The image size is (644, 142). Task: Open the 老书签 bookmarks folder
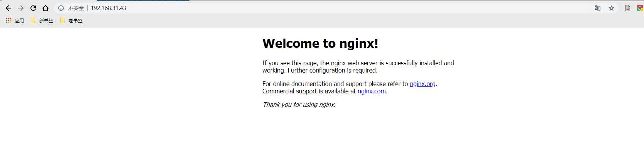71,20
